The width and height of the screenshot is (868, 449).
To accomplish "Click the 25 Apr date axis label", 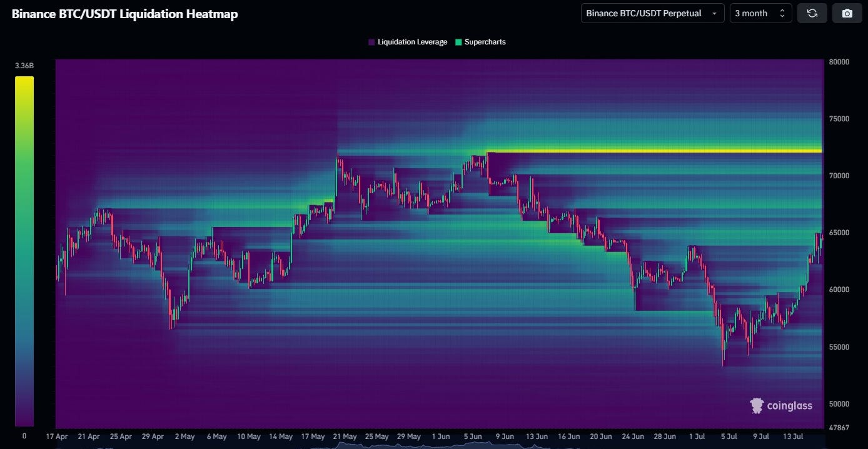I will click(121, 436).
